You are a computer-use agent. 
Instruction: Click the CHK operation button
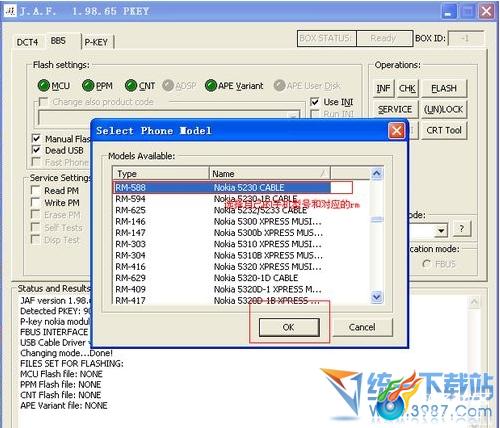(x=407, y=89)
